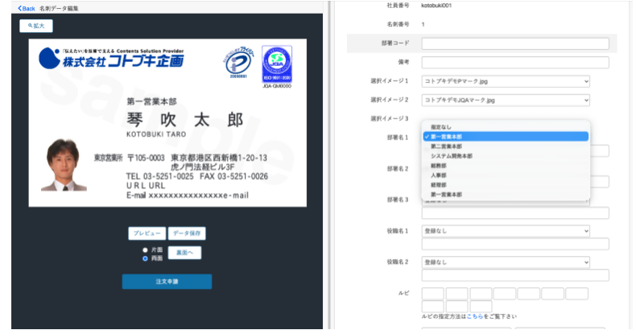This screenshot has height=330, width=644.
Task: Choose 総務部 from the list
Action: coord(506,166)
